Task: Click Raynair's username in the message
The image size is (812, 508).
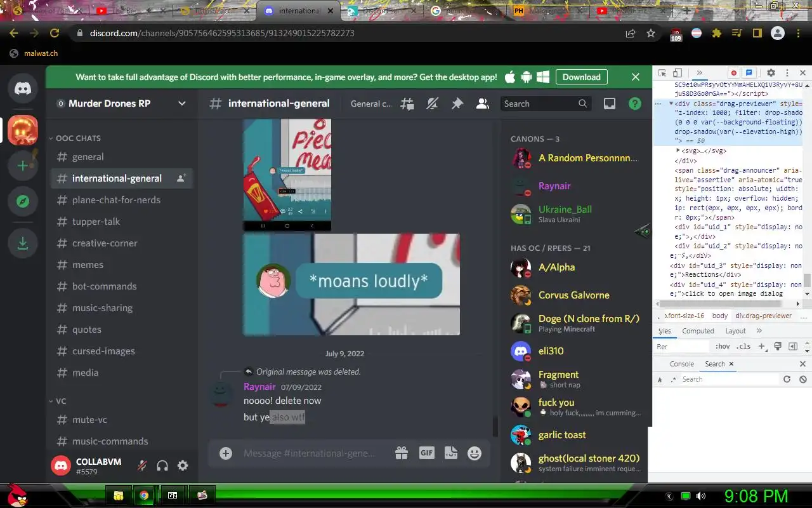Action: [x=259, y=387]
